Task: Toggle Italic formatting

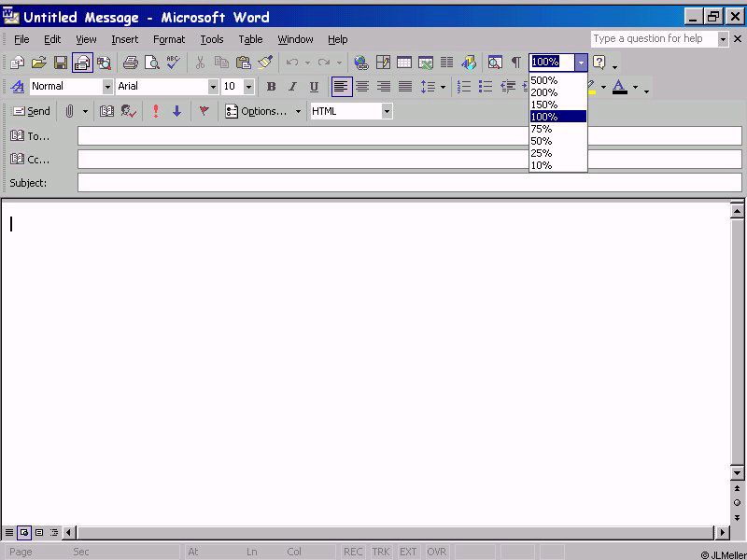Action: click(292, 87)
